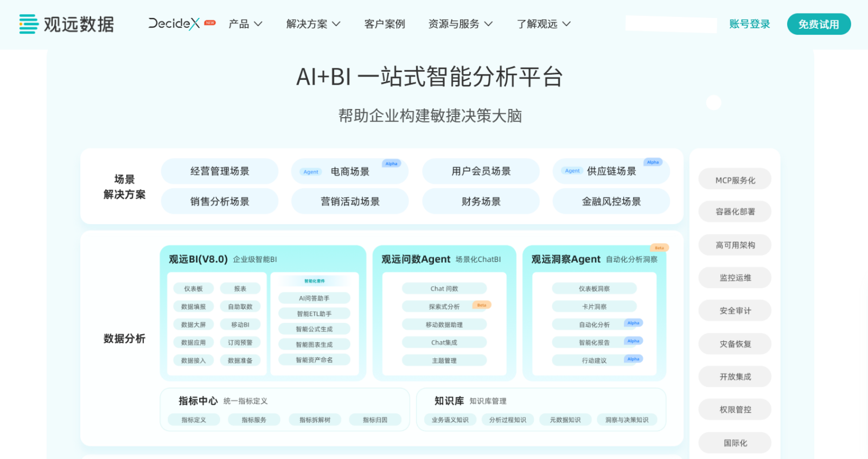Expand the 资源与服务 dropdown menu
This screenshot has height=459, width=868.
click(461, 24)
